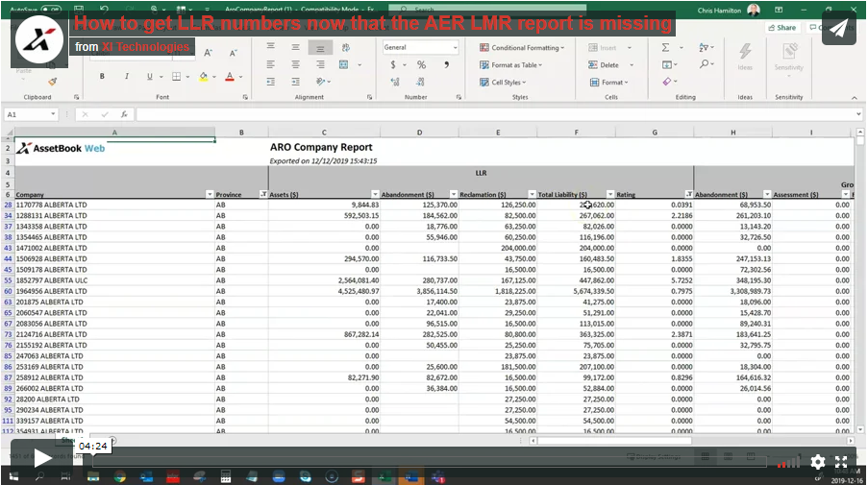
Task: Increase indent icon
Action: click(296, 82)
